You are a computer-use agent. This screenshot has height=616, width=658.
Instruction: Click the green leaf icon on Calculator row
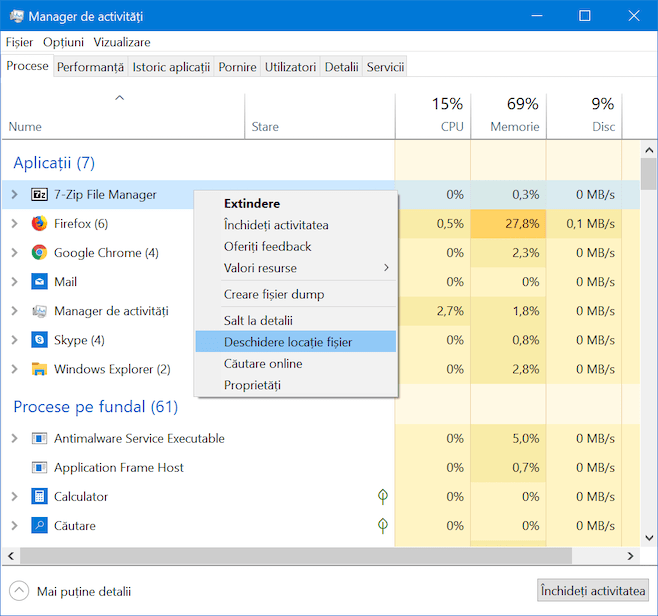tap(382, 496)
